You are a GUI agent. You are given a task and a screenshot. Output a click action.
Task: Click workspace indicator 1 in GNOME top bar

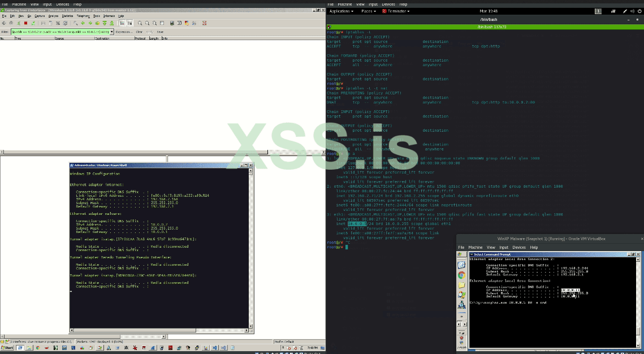(598, 11)
